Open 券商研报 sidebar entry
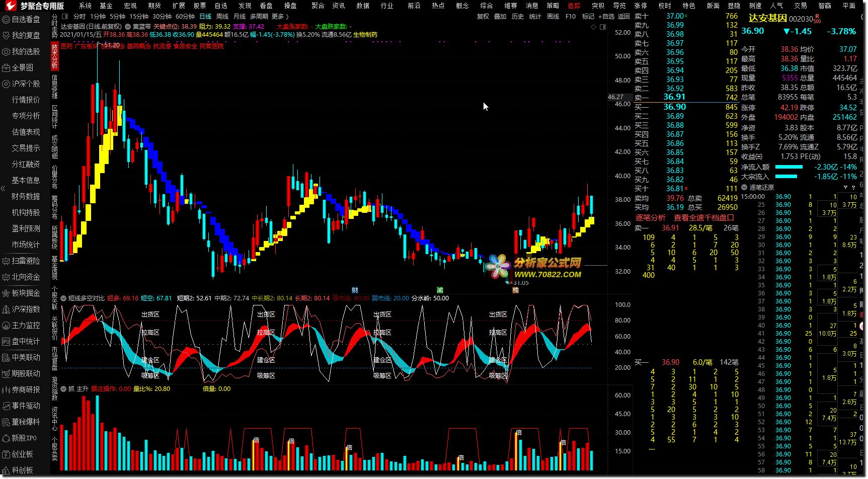 pos(22,389)
